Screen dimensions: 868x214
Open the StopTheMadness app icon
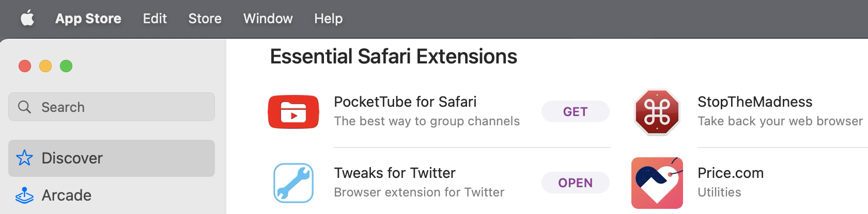coord(657,112)
